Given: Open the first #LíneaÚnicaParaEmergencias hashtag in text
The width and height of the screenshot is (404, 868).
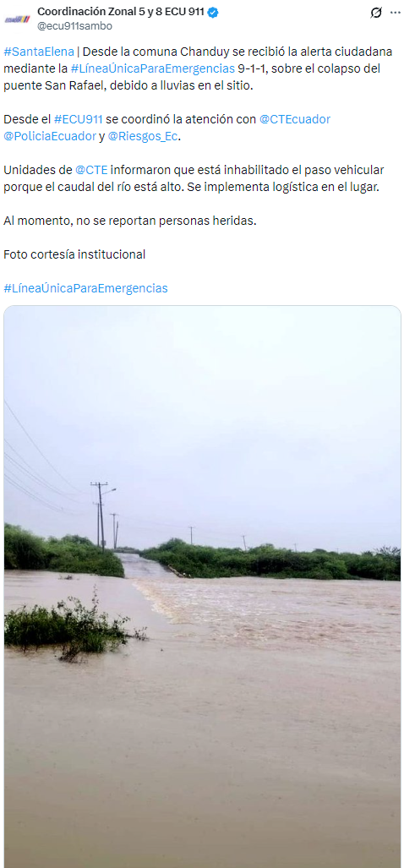Looking at the screenshot, I should (x=153, y=68).
